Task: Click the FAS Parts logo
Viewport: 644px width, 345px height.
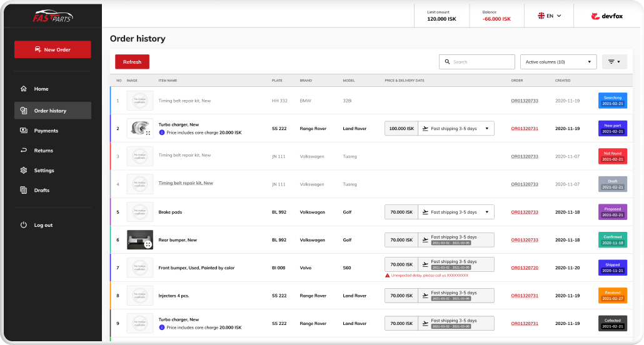Action: pos(53,16)
